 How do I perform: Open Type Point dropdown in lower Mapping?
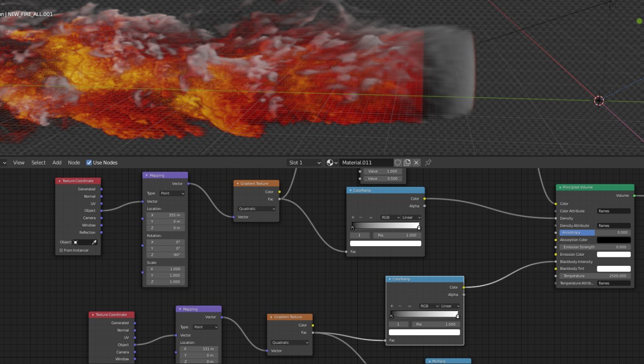pyautogui.click(x=206, y=327)
